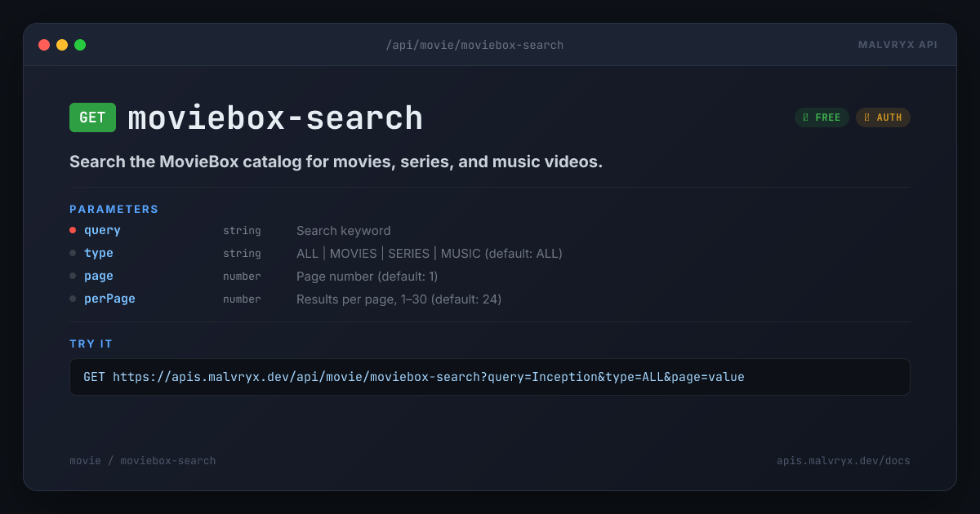Click the 'Page number (default: 1)' description

[x=367, y=277]
